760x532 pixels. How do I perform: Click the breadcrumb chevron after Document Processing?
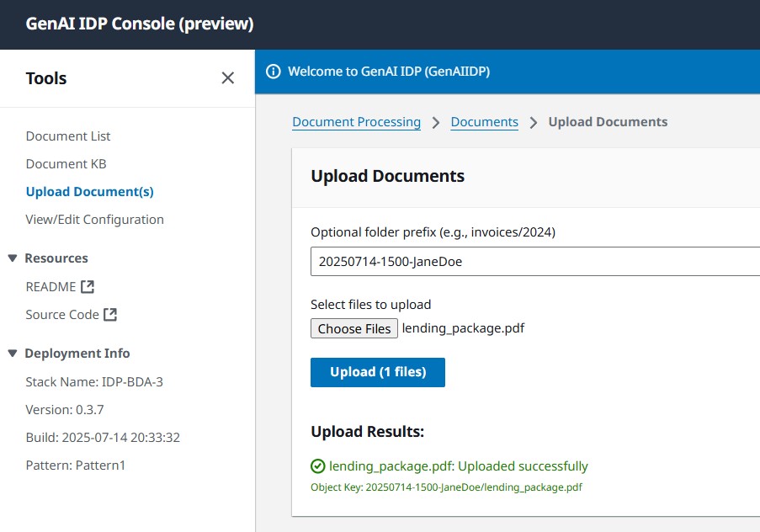coord(435,122)
